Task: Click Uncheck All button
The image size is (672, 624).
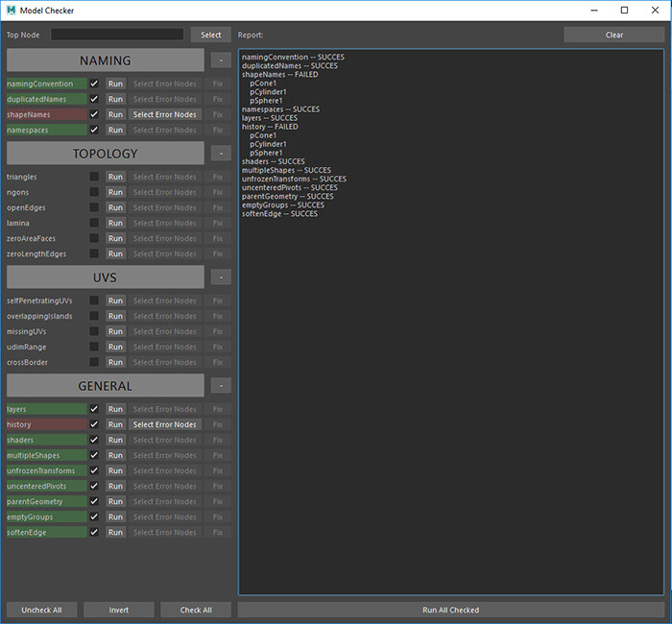Action: pos(40,610)
